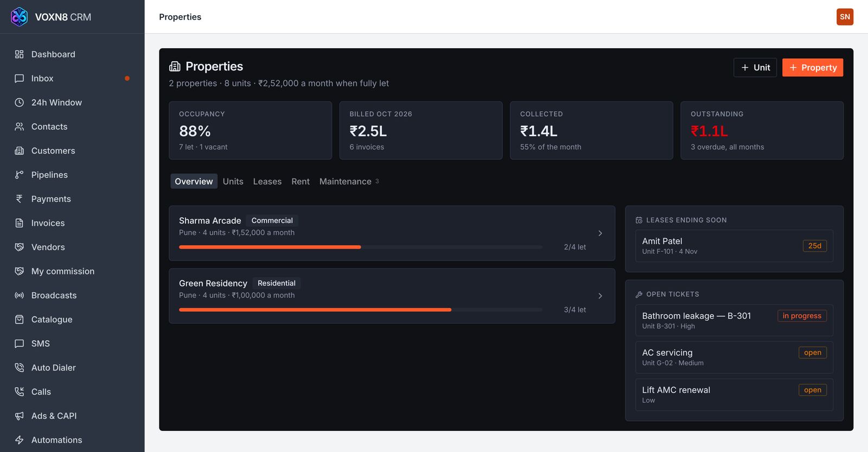The width and height of the screenshot is (868, 452).
Task: Switch to the Overview tab
Action: click(194, 181)
